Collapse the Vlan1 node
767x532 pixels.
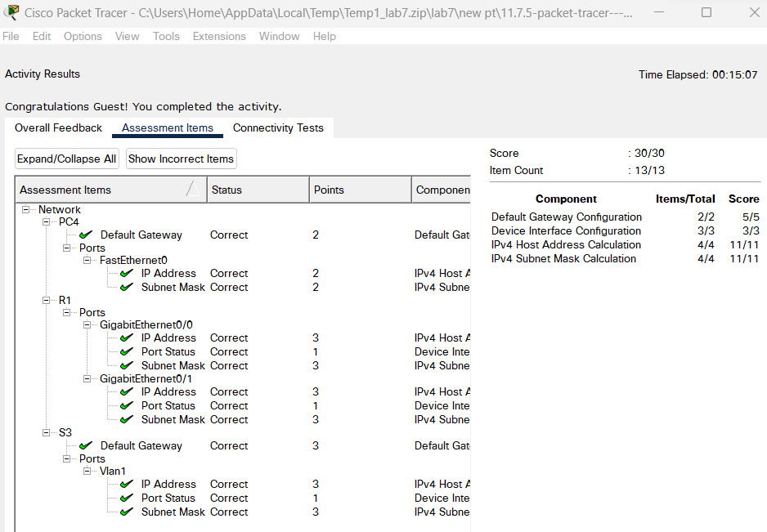(x=87, y=471)
